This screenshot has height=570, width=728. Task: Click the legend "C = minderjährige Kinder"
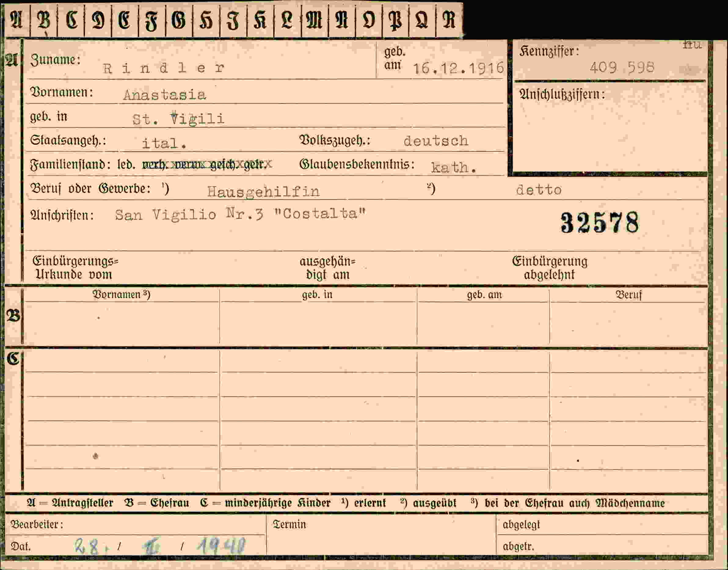pos(265,502)
